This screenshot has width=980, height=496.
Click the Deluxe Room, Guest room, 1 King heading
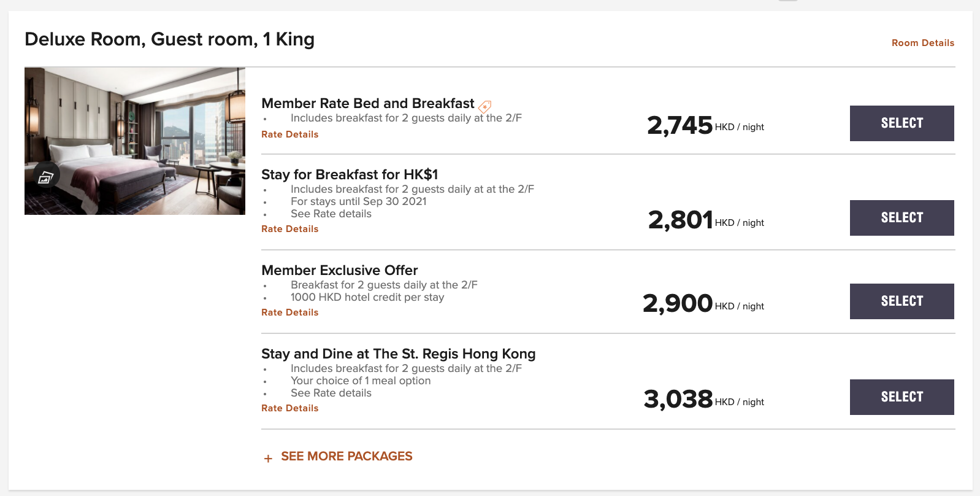[x=169, y=39]
